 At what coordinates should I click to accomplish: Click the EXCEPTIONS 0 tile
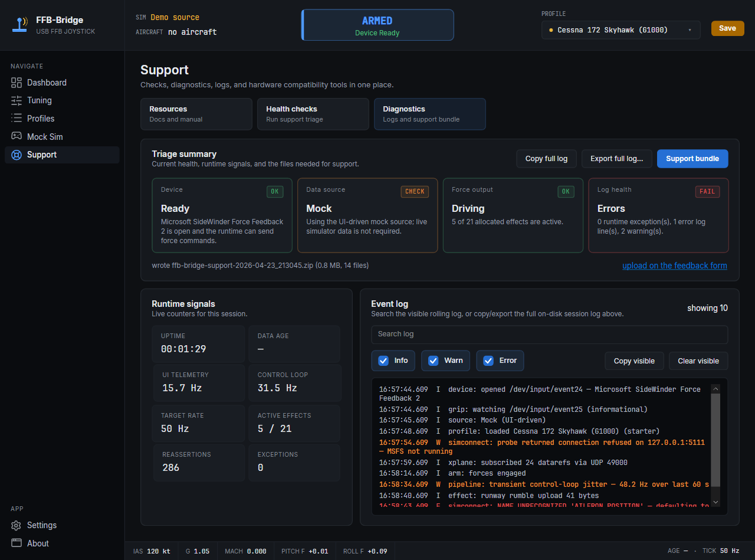[294, 463]
